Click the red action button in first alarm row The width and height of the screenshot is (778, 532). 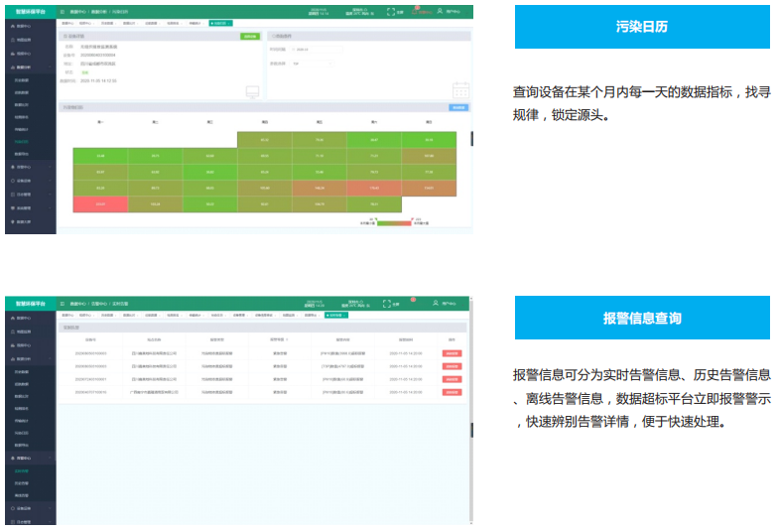(452, 352)
